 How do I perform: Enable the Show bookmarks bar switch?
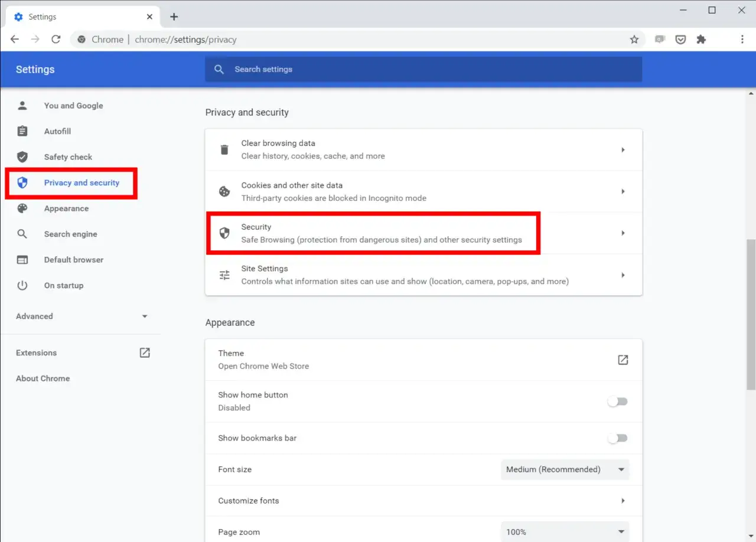pyautogui.click(x=618, y=438)
